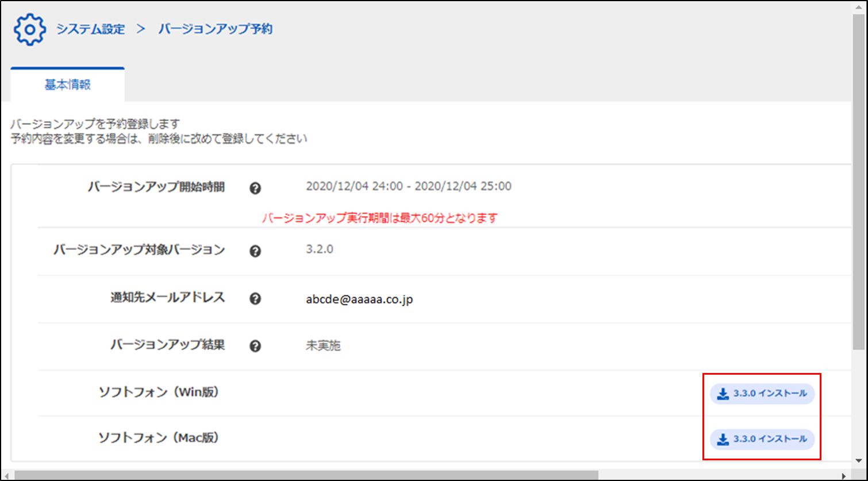Click help icon beside バージョンアップ開始時間
This screenshot has height=481, width=868.
coord(256,188)
